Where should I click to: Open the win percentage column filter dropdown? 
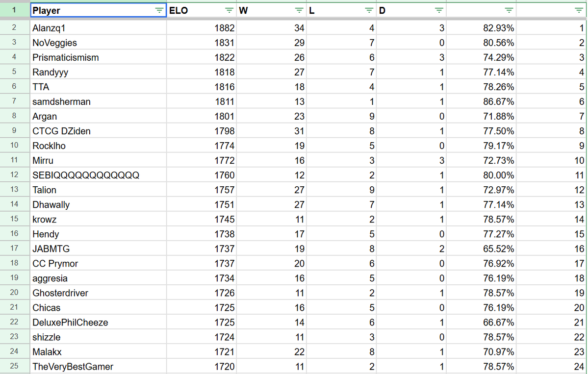(509, 10)
